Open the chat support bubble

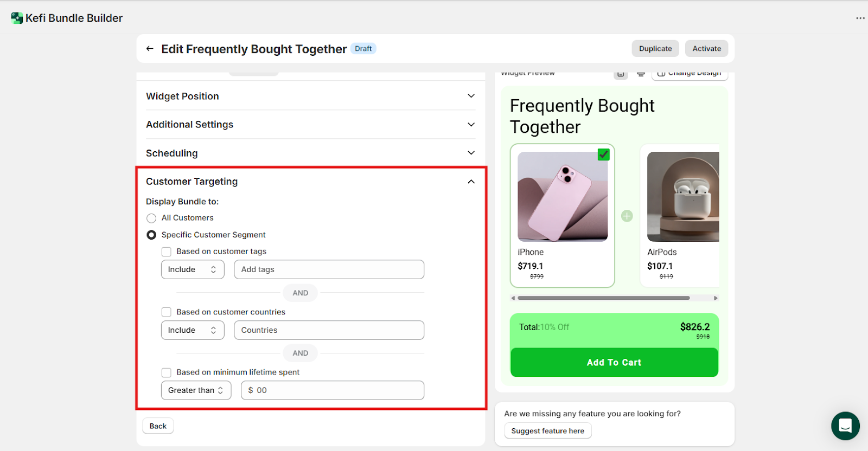tap(845, 426)
